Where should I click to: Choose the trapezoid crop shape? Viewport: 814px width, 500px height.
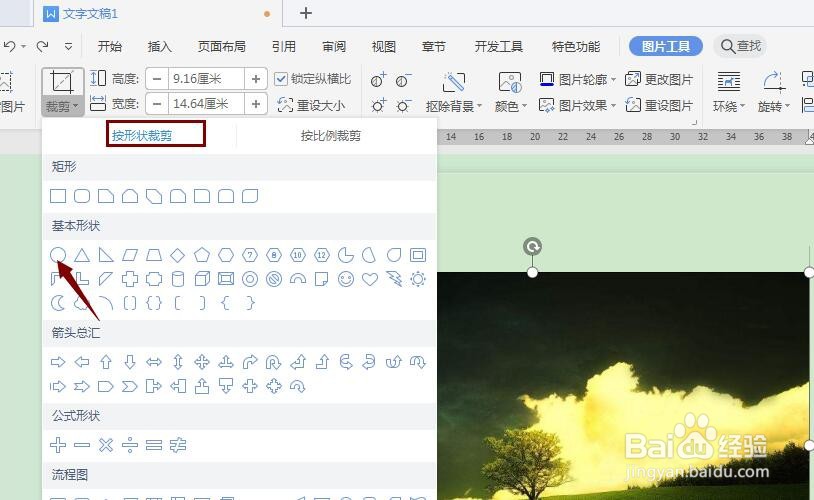coord(154,255)
